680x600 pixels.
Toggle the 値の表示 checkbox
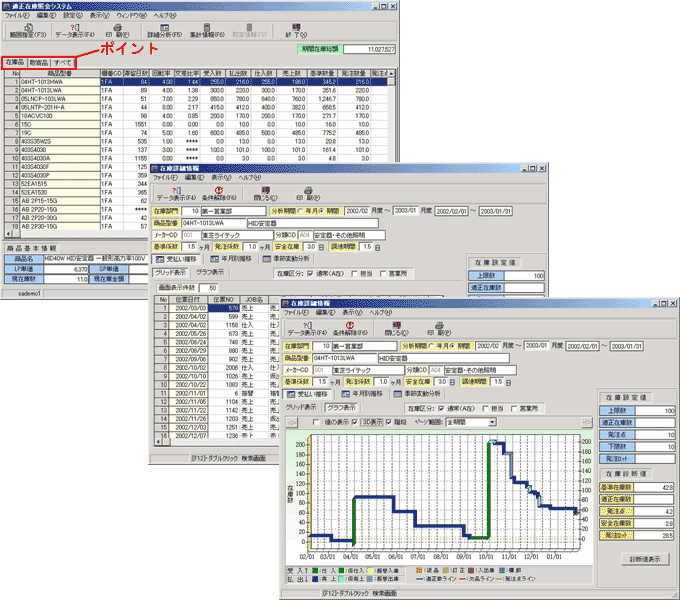[316, 422]
